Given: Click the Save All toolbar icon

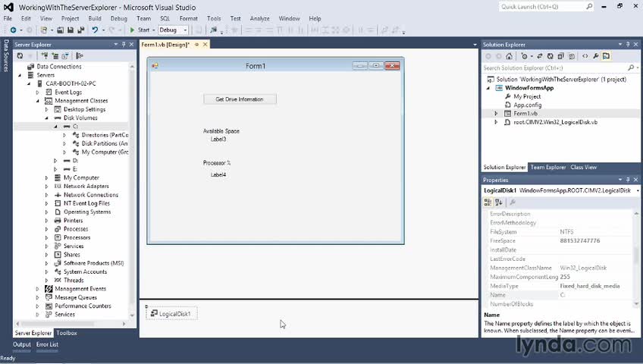Looking at the screenshot, I should 81,30.
